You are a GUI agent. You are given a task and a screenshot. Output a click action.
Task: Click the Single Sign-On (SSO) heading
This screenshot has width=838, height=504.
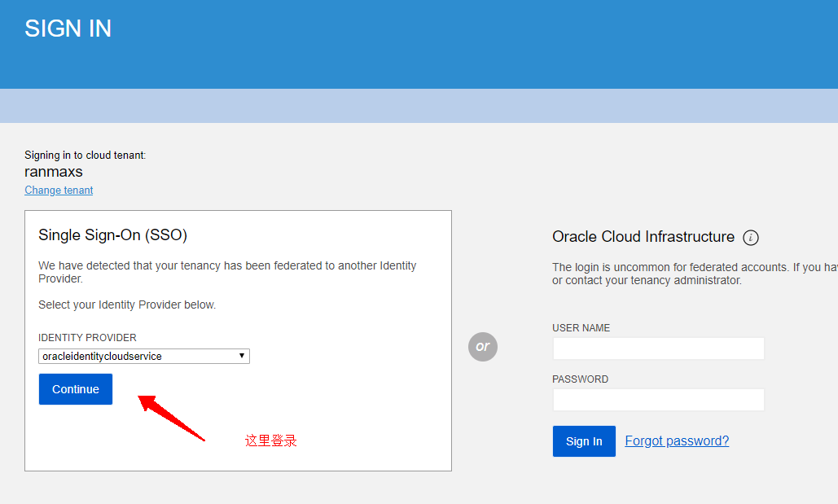point(112,235)
